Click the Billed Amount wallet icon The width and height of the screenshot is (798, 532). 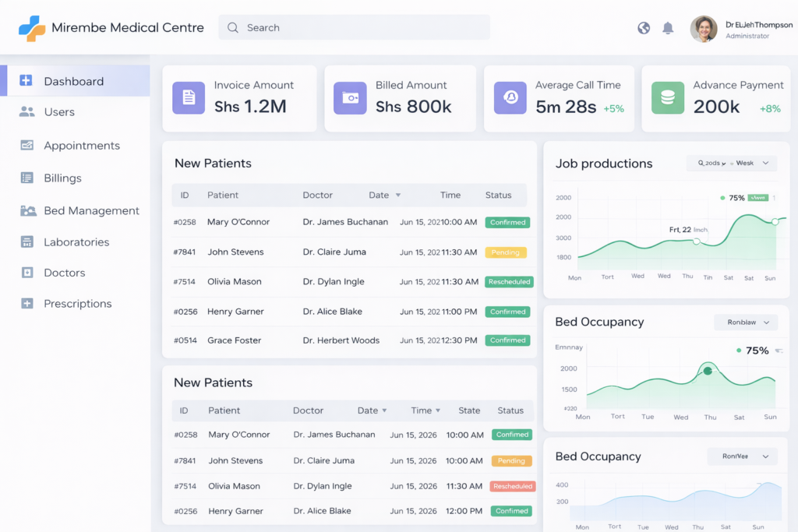click(349, 97)
